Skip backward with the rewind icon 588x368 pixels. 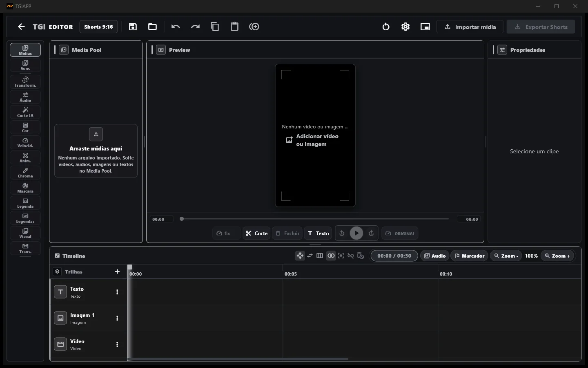[342, 233]
